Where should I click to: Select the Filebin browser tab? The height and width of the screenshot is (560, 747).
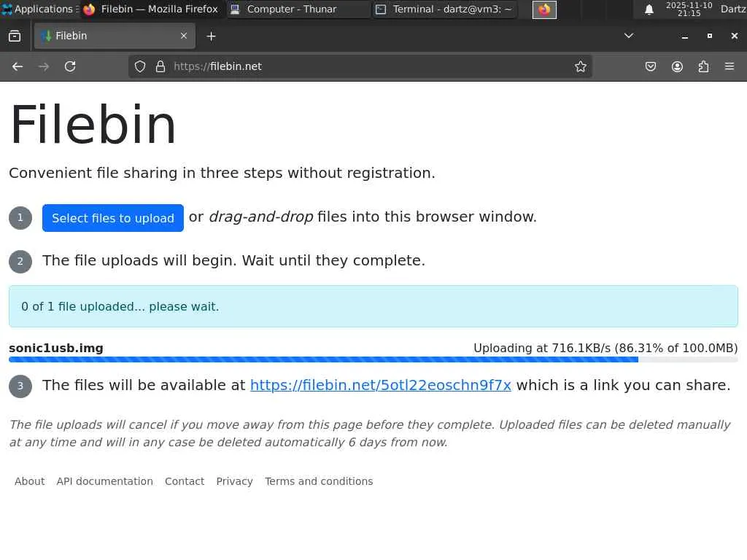[115, 36]
